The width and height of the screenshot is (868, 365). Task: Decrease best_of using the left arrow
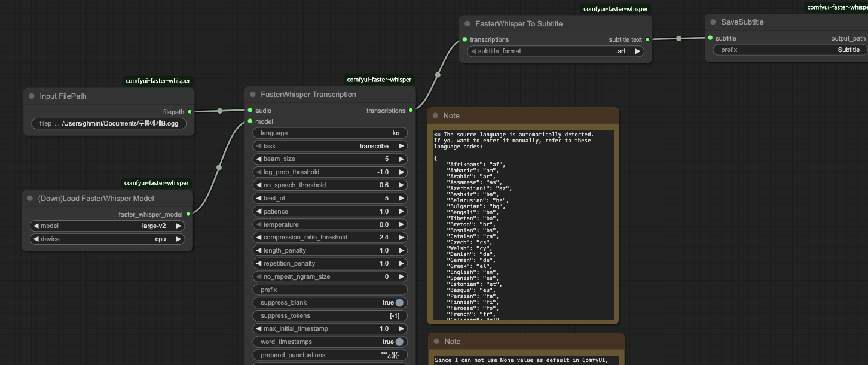[x=258, y=198]
